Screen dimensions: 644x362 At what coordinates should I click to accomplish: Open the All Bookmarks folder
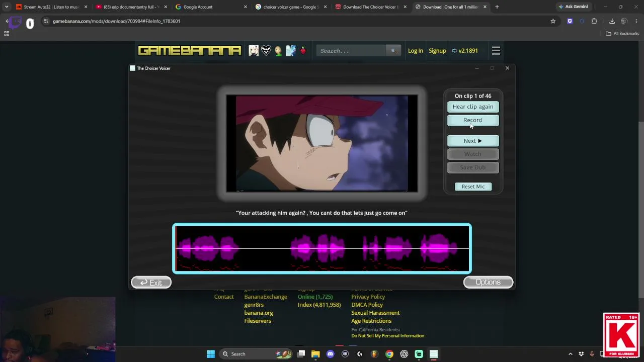coord(622,34)
